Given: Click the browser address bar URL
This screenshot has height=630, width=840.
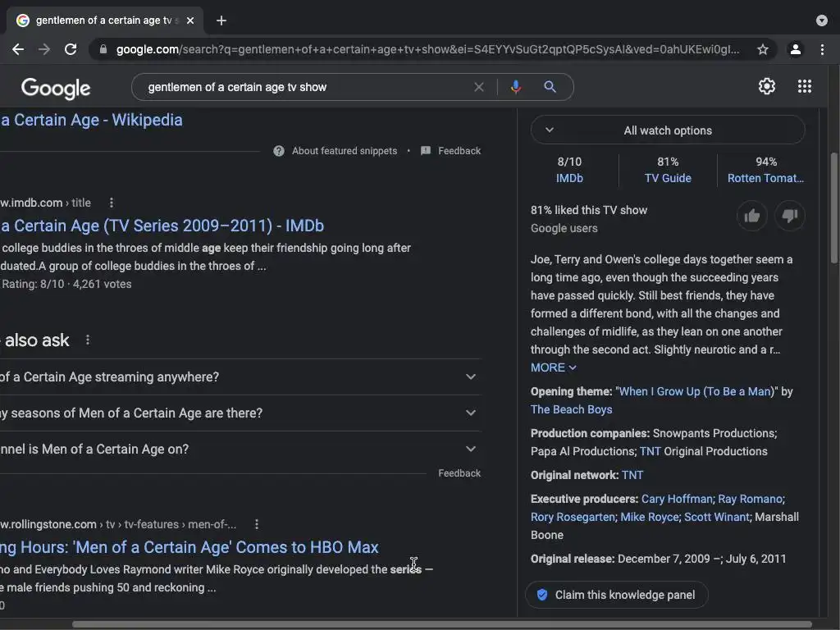Looking at the screenshot, I should point(427,49).
